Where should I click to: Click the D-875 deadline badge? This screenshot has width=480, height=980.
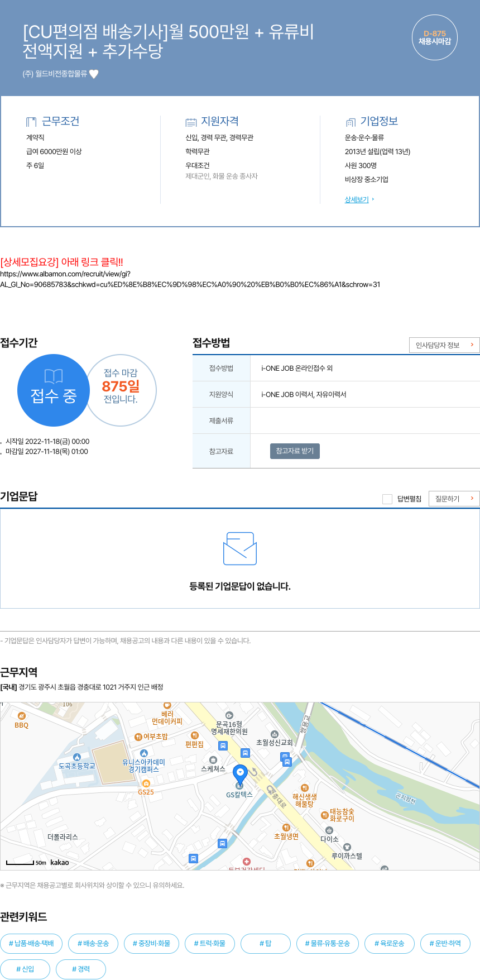(x=435, y=37)
